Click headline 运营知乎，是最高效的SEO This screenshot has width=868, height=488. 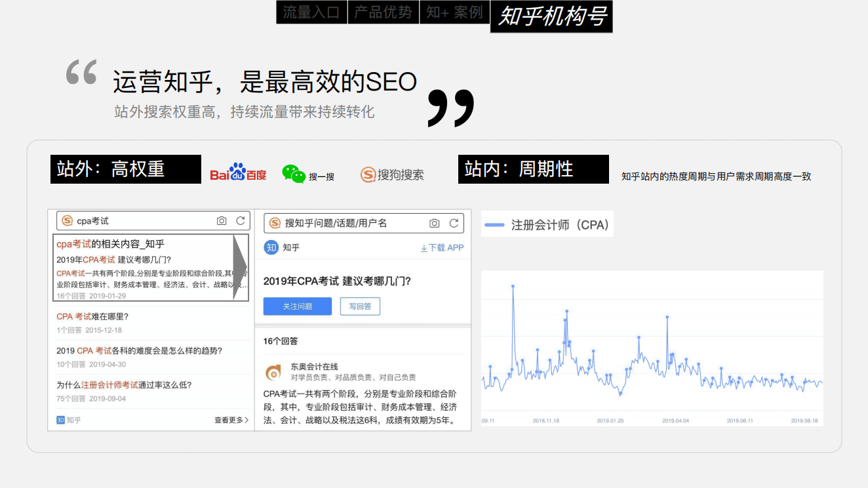tap(265, 83)
